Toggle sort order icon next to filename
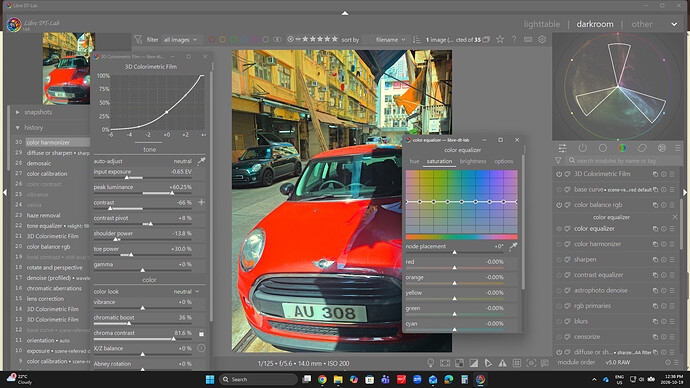This screenshot has height=388, width=690. [x=416, y=40]
